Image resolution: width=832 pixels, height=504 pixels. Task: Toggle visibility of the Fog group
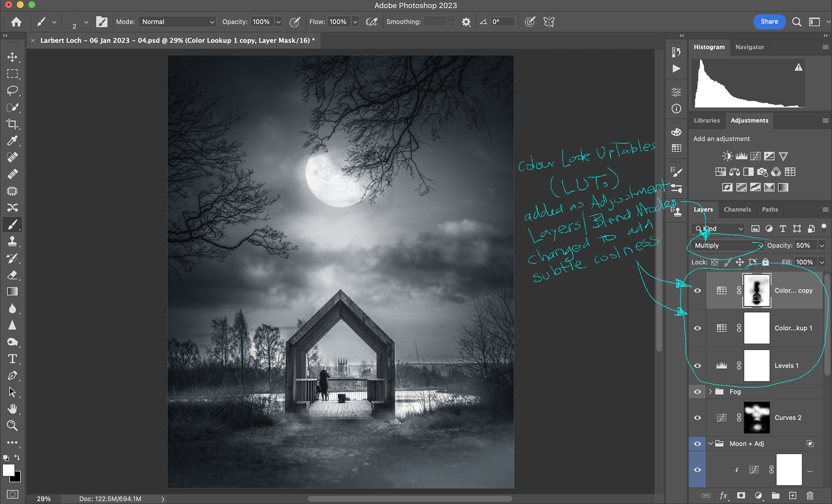697,392
